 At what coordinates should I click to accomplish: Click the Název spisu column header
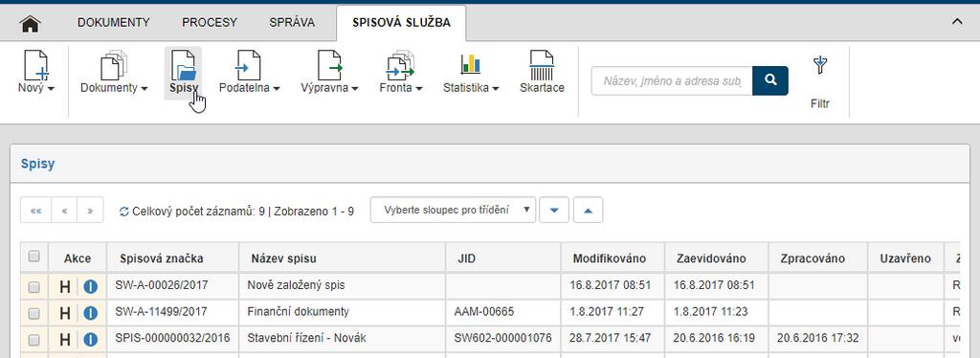point(343,258)
